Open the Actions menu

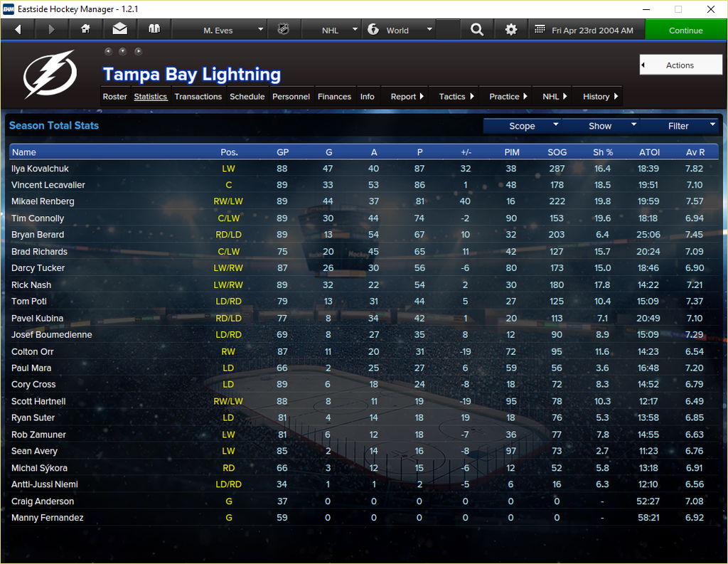point(680,65)
